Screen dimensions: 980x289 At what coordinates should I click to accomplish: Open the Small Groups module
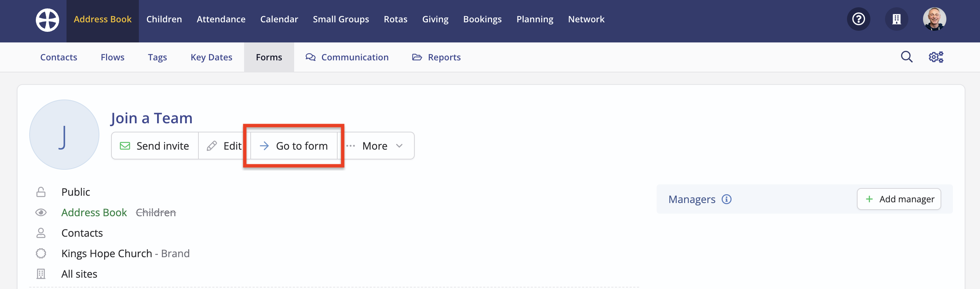341,19
